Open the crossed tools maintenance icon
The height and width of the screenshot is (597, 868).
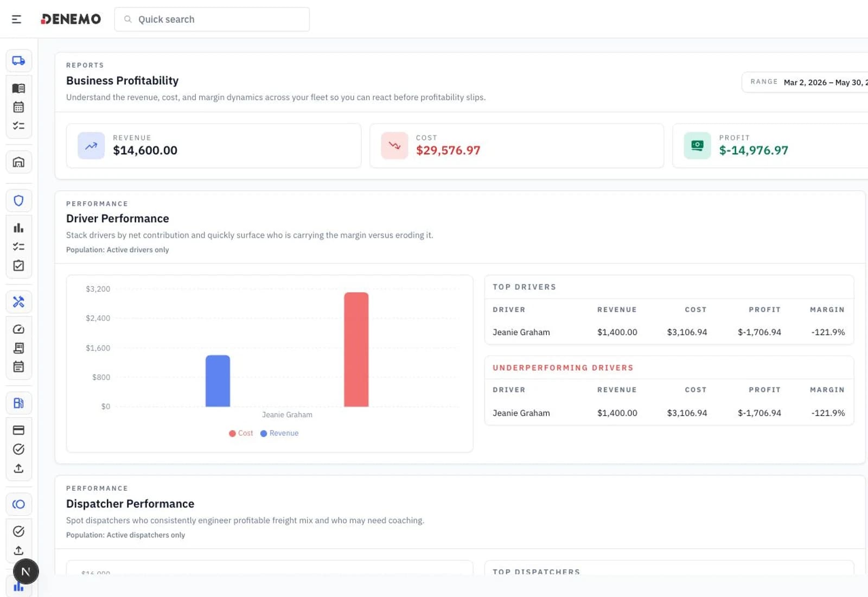point(18,302)
